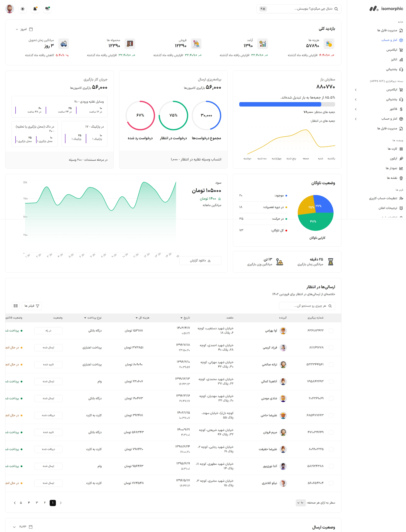Click the کارت ها grid icon in sidebar
Screen dimensions: 406x532
[x=401, y=149]
